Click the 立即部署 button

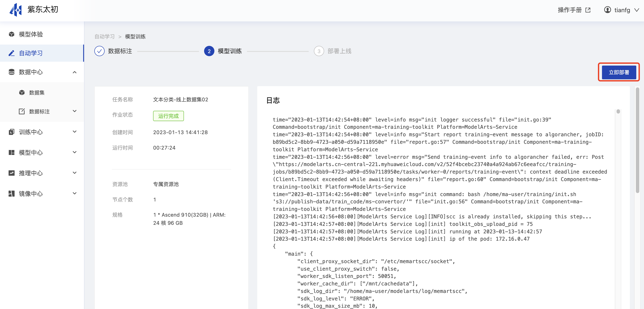tap(619, 72)
